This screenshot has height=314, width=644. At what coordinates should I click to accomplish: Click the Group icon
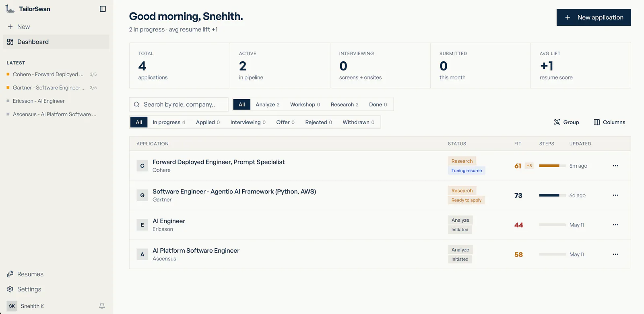pyautogui.click(x=557, y=122)
